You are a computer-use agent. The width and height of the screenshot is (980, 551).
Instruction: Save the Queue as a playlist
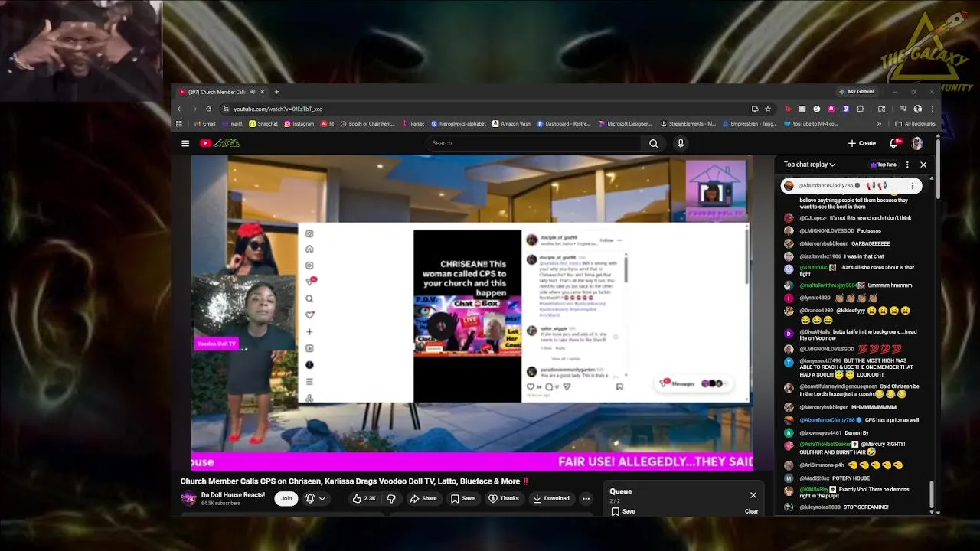click(x=623, y=511)
